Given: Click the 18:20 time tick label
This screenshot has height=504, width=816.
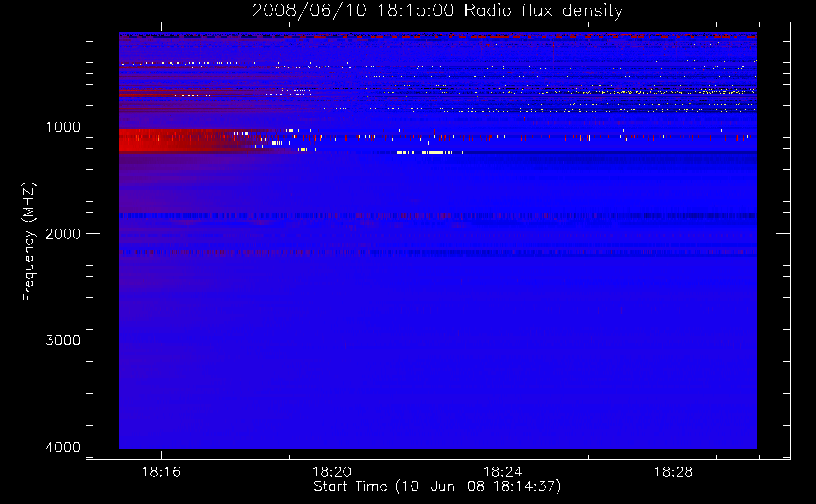Looking at the screenshot, I should coord(332,472).
